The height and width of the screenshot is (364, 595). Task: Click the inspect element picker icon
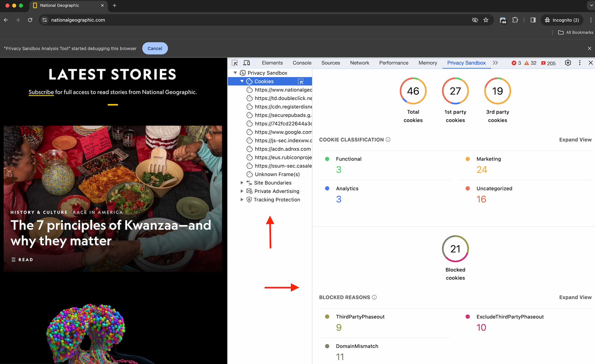point(235,63)
